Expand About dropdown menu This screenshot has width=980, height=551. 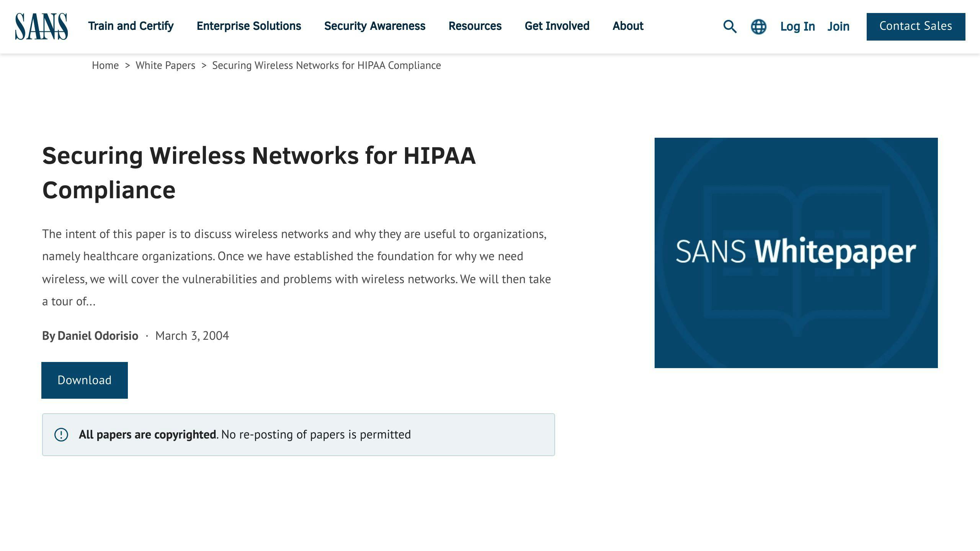(x=627, y=26)
